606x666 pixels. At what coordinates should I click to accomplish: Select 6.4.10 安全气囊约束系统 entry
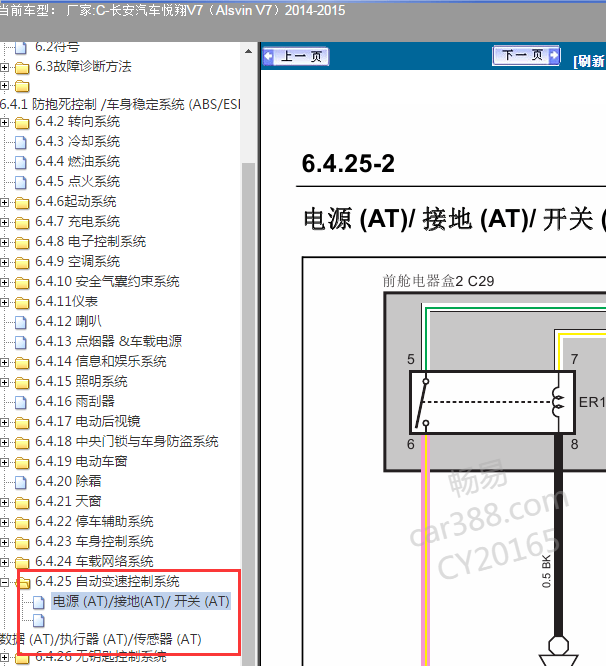(x=107, y=282)
